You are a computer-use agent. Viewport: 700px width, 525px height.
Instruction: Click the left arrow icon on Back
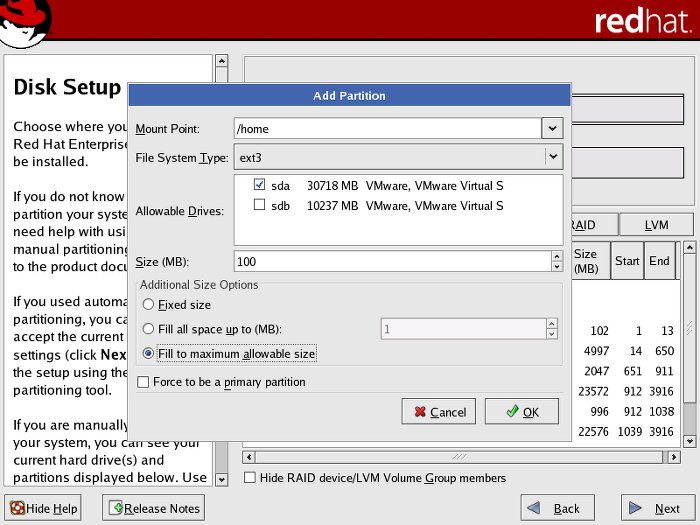tap(534, 508)
